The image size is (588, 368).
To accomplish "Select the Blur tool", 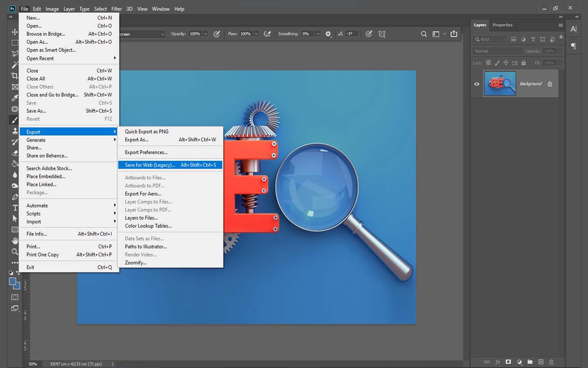I will click(15, 175).
